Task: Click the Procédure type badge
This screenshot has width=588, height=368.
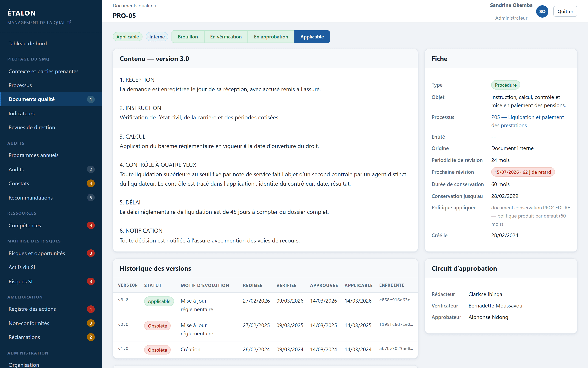Action: [506, 85]
